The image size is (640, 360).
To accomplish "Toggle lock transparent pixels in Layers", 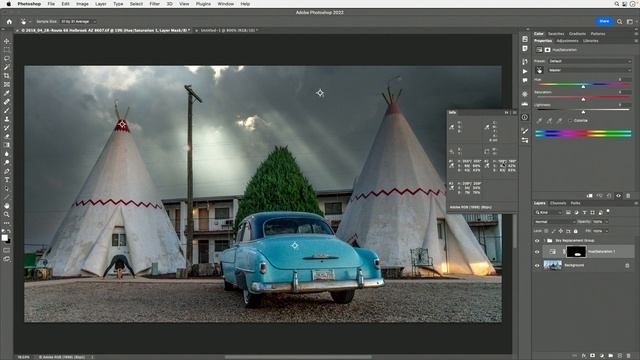I will [547, 231].
